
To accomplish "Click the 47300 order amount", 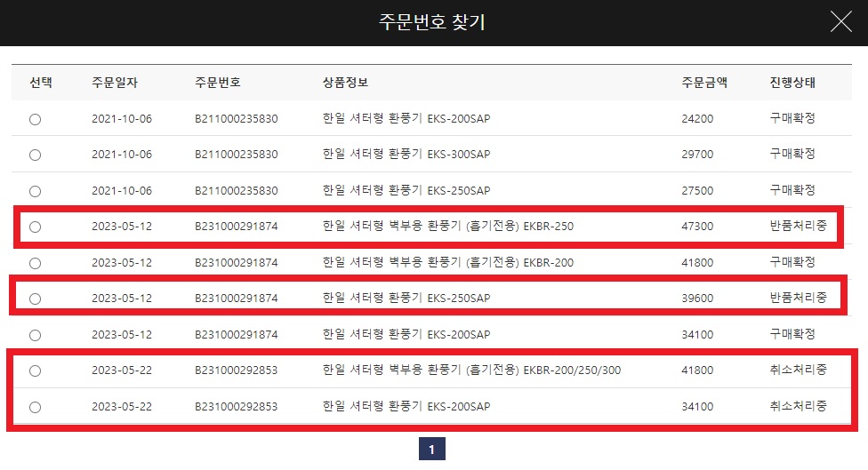I will click(697, 227).
